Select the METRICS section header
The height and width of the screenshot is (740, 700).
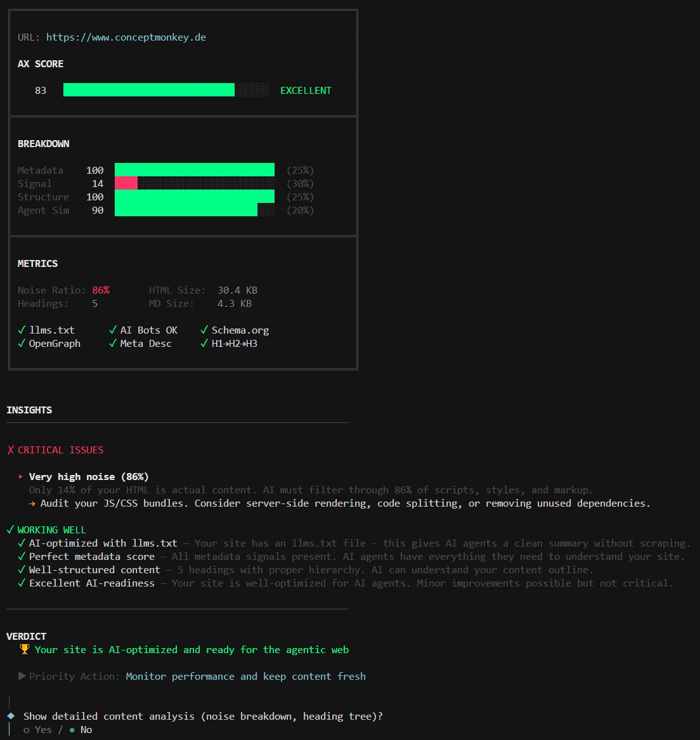tap(37, 263)
